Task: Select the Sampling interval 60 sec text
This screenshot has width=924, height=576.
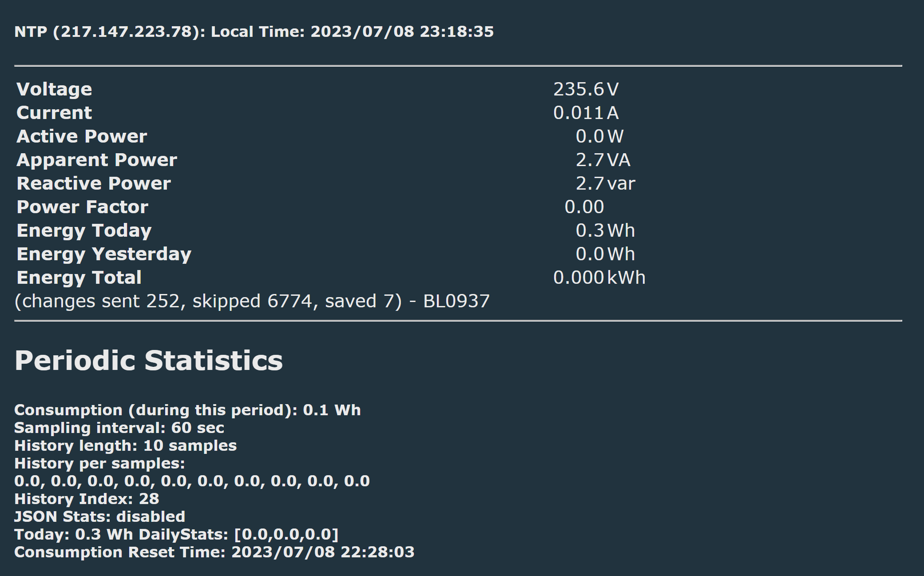Action: pos(119,428)
